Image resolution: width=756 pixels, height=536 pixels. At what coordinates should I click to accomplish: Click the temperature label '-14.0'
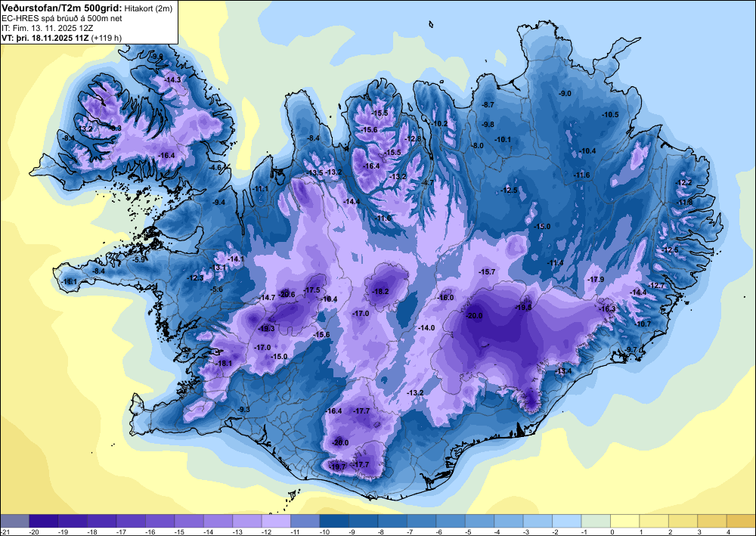(x=426, y=328)
